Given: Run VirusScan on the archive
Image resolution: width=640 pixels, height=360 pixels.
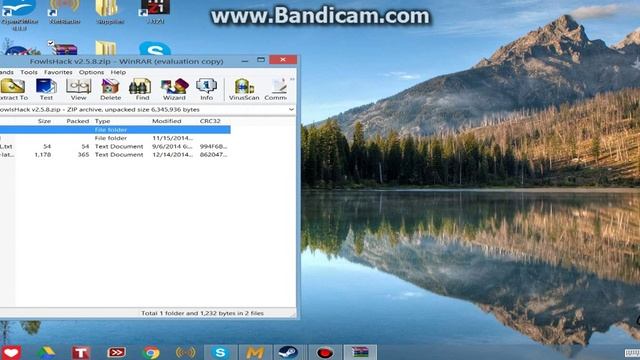Looking at the screenshot, I should (244, 89).
